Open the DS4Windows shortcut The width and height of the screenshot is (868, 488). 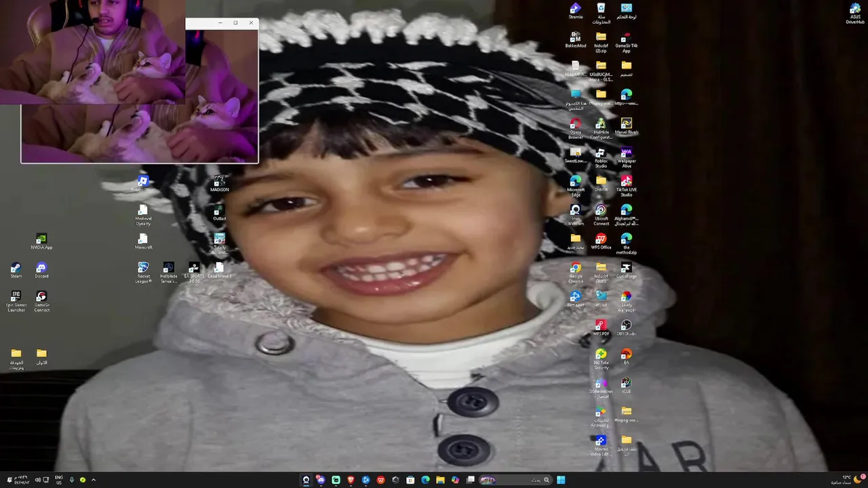[601, 388]
